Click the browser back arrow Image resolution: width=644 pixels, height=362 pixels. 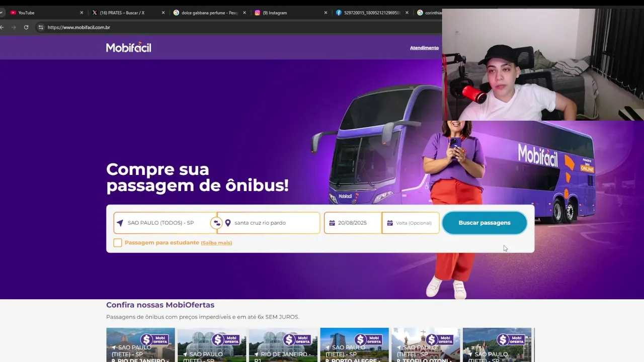coord(2,27)
